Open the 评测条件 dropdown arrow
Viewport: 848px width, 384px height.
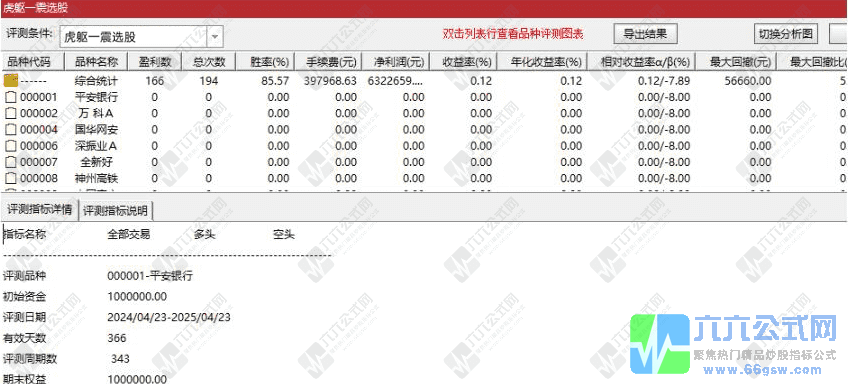(215, 37)
